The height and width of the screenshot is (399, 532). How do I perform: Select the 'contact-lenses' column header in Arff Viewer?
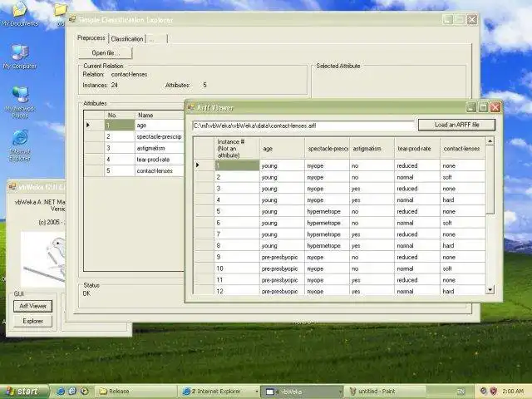tap(463, 149)
